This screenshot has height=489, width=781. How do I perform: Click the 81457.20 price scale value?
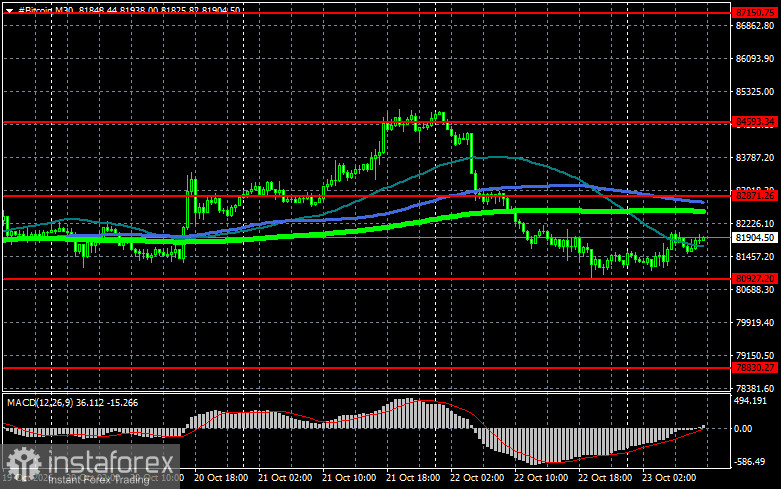coord(755,256)
